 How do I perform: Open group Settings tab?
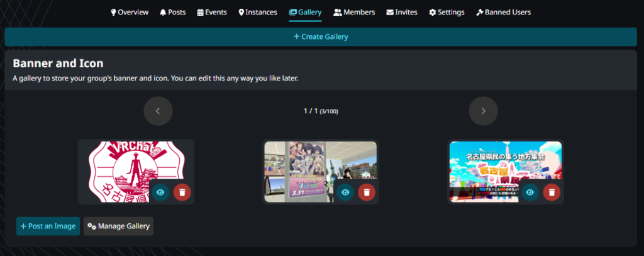(x=447, y=12)
